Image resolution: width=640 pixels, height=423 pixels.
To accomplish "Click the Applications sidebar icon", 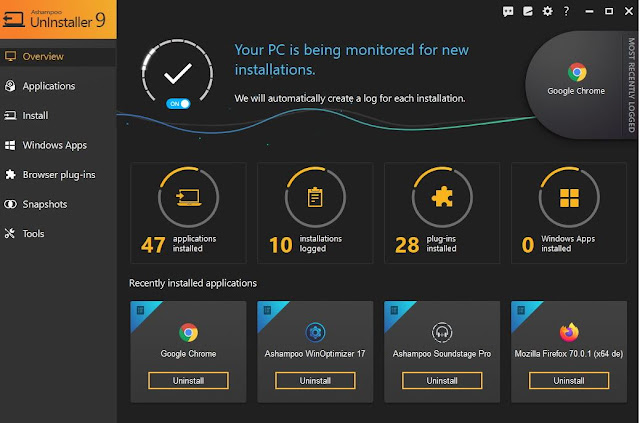I will pos(10,86).
